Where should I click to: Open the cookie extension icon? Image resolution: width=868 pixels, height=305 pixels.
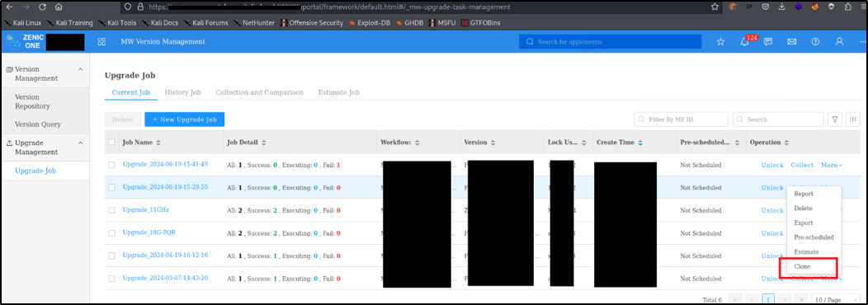click(733, 7)
